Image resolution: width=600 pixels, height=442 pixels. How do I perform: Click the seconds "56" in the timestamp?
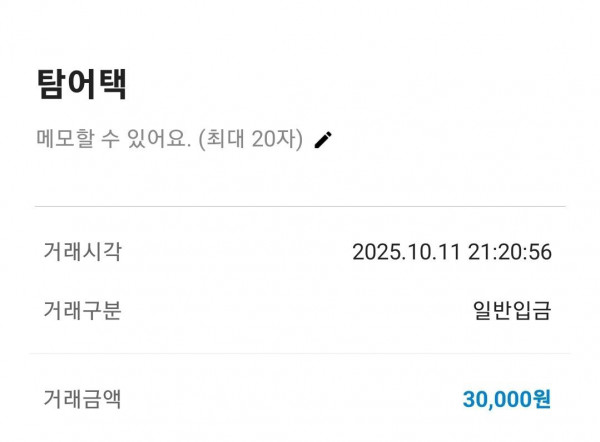[539, 252]
